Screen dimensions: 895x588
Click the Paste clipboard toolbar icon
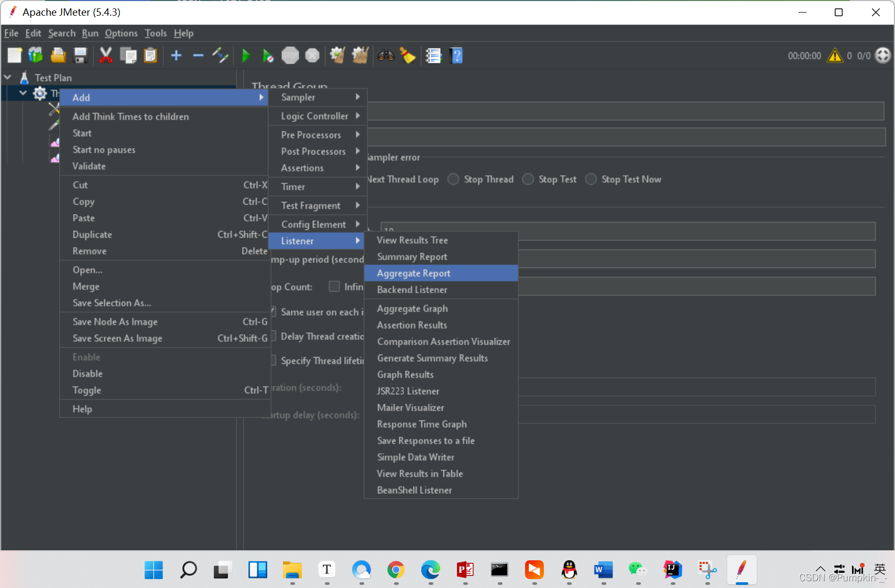click(x=150, y=56)
